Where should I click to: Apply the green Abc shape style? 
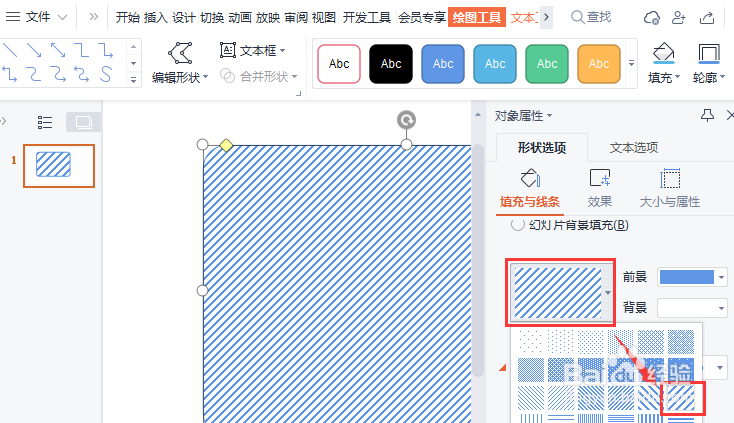[547, 64]
